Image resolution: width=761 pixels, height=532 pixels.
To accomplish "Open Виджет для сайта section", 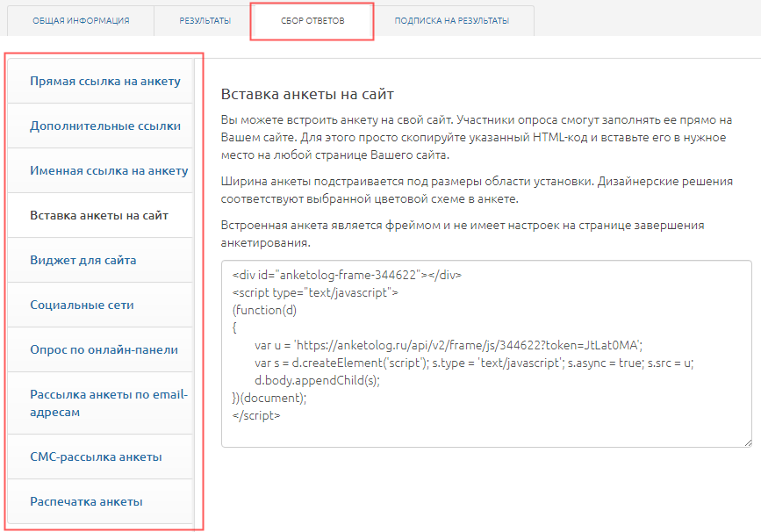I will click(83, 260).
